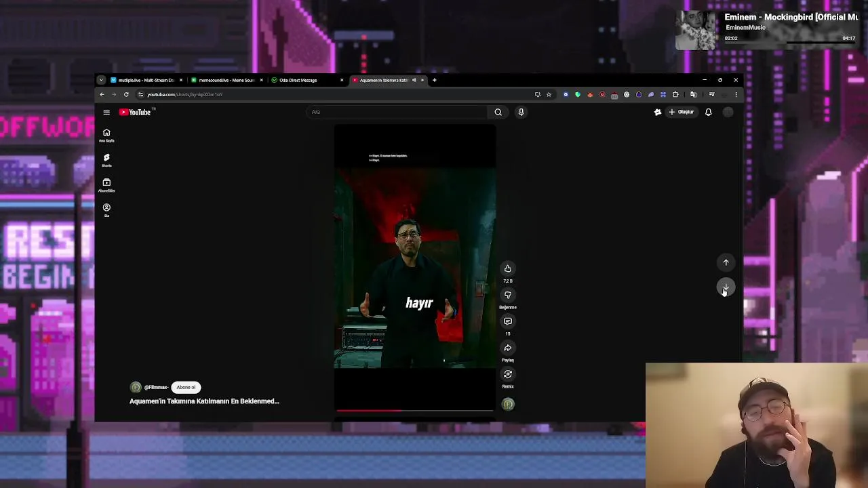Remix this Short
The height and width of the screenshot is (488, 868).
pyautogui.click(x=508, y=374)
